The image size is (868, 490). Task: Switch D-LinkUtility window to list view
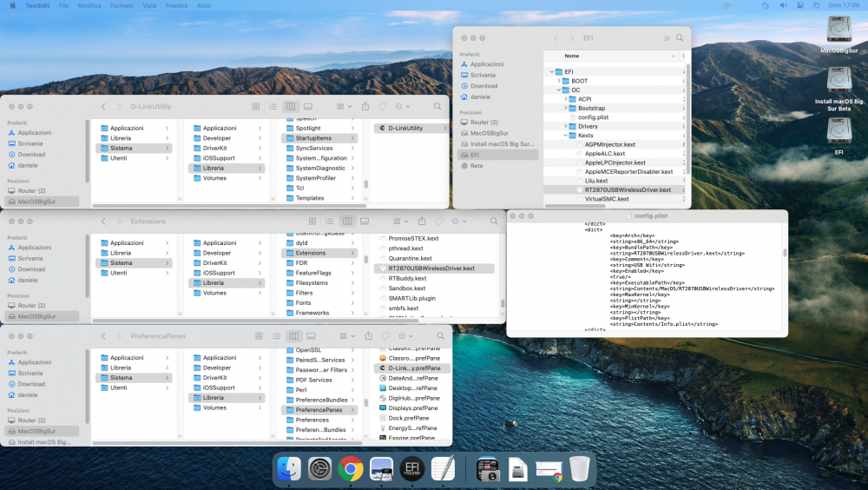tap(273, 106)
